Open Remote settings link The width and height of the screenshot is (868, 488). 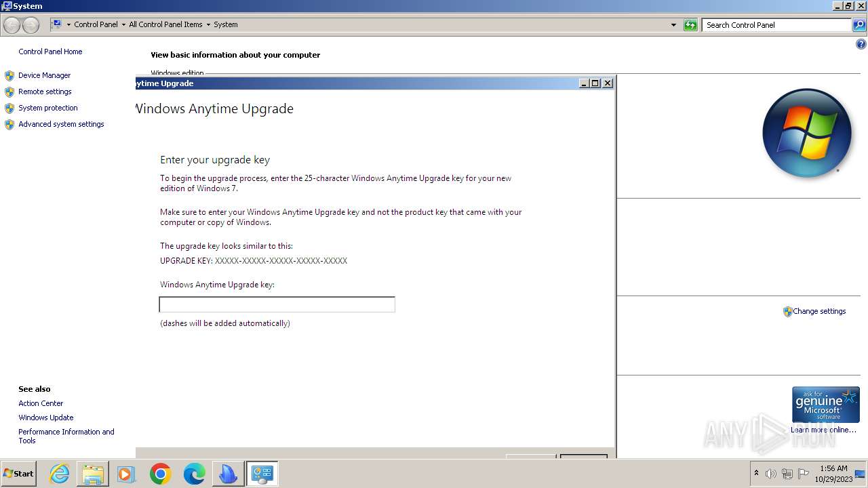coord(45,91)
